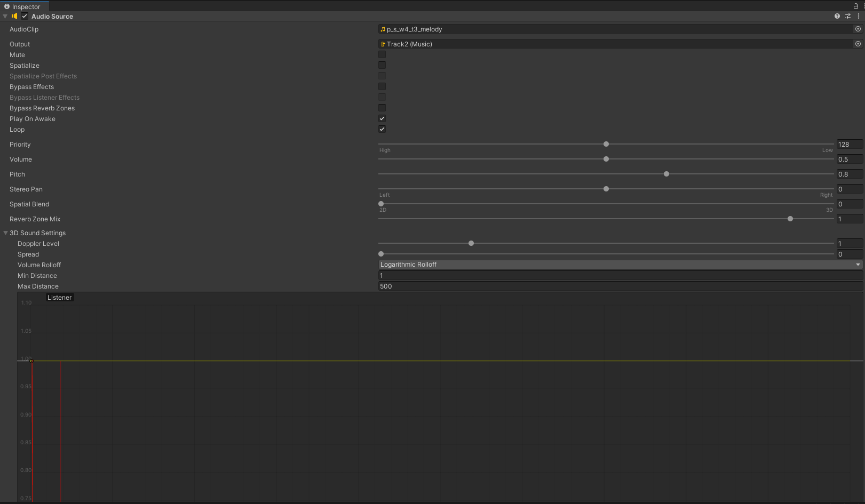Toggle the Bypass Reverb Zones checkbox
The height and width of the screenshot is (504, 865).
tap(382, 108)
